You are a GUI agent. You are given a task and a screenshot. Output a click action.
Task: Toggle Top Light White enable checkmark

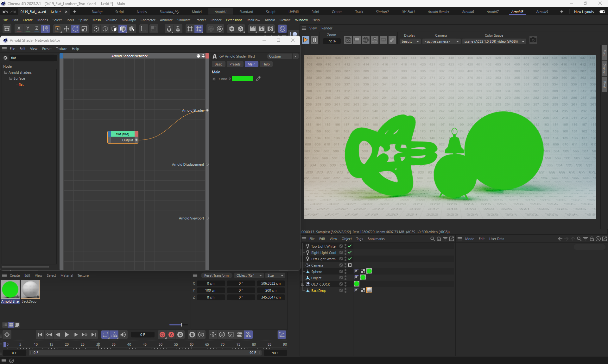click(350, 246)
